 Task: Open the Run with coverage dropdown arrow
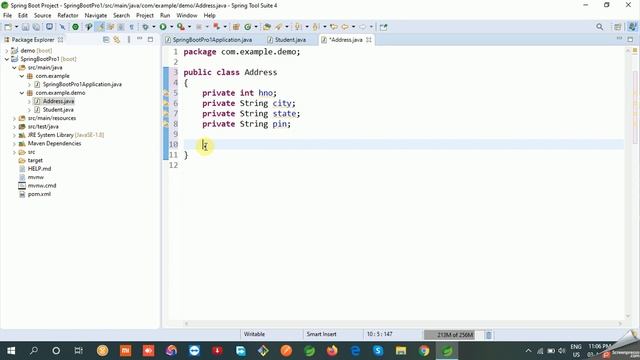(189, 27)
